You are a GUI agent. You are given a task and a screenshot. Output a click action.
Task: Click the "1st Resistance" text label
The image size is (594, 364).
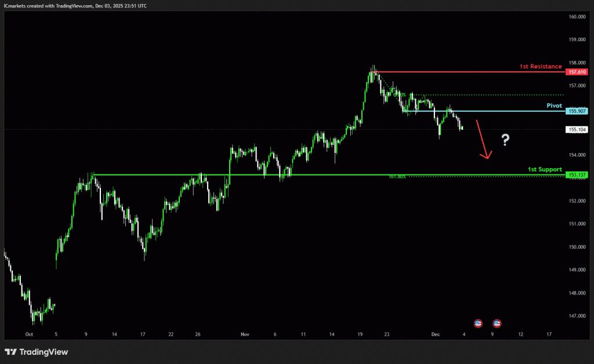(541, 67)
